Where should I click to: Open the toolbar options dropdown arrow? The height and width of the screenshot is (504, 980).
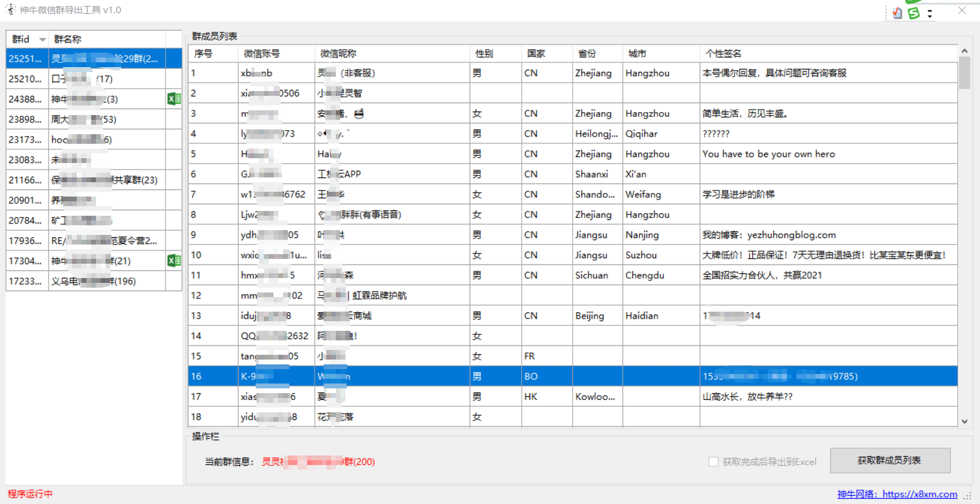[930, 13]
